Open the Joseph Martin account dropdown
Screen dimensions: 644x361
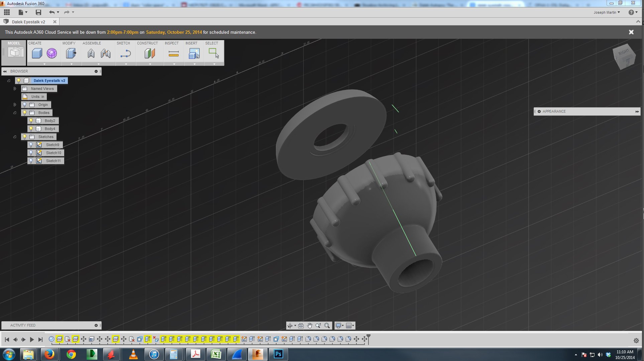[x=607, y=12]
